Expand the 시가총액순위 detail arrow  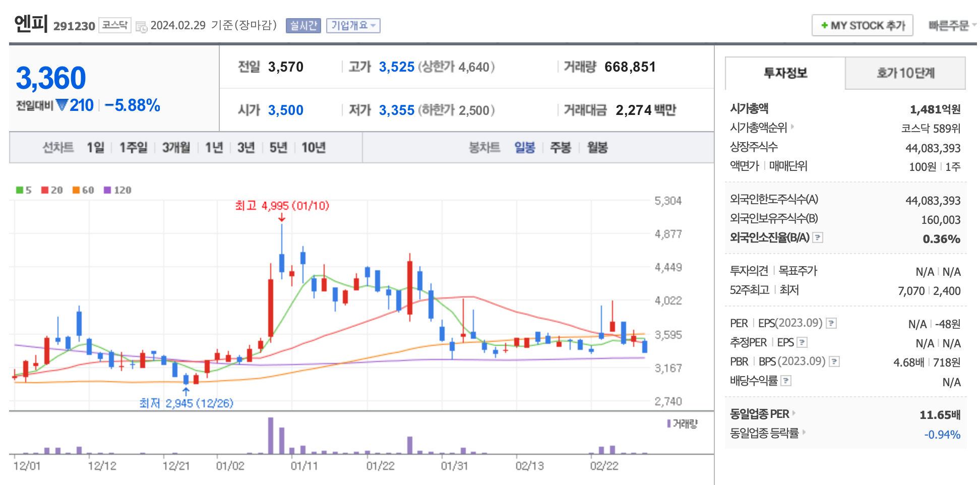tap(793, 128)
